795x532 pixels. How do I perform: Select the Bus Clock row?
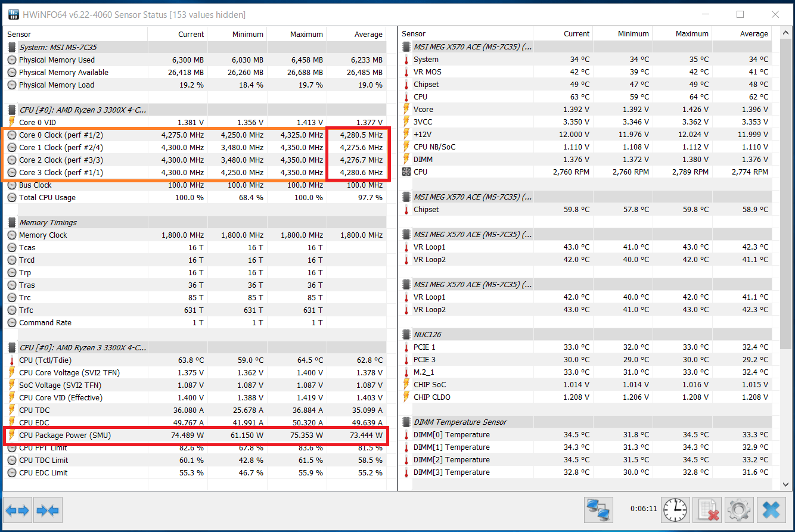click(x=195, y=185)
